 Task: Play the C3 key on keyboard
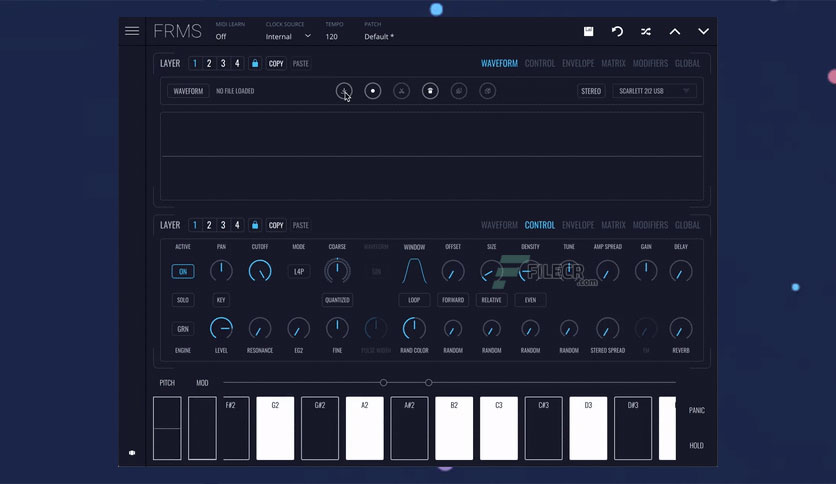pyautogui.click(x=499, y=428)
